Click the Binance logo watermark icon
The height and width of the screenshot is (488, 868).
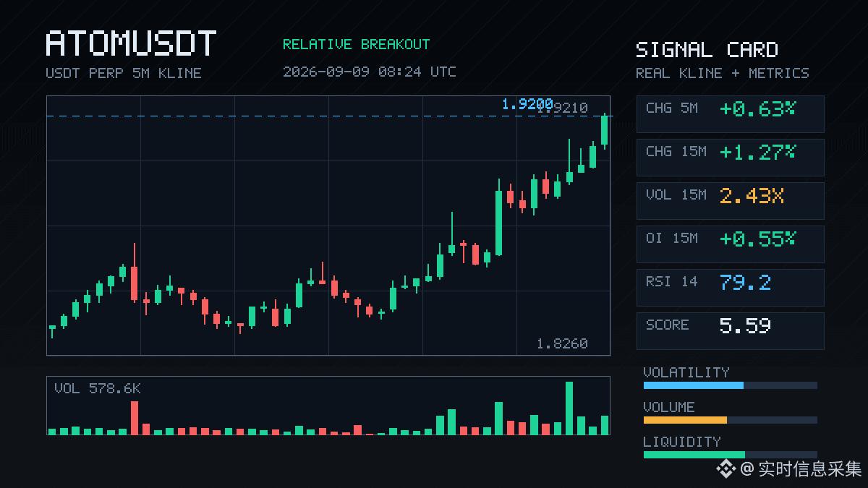click(726, 469)
